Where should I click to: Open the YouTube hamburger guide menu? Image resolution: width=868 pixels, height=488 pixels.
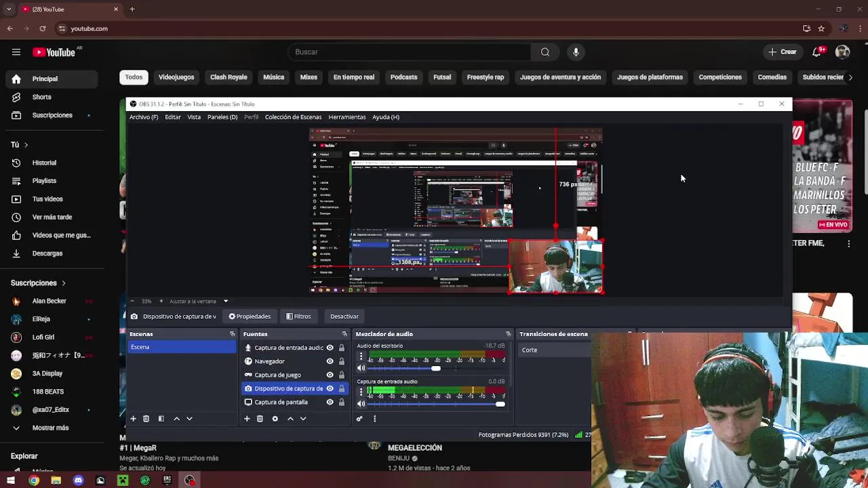coord(16,52)
